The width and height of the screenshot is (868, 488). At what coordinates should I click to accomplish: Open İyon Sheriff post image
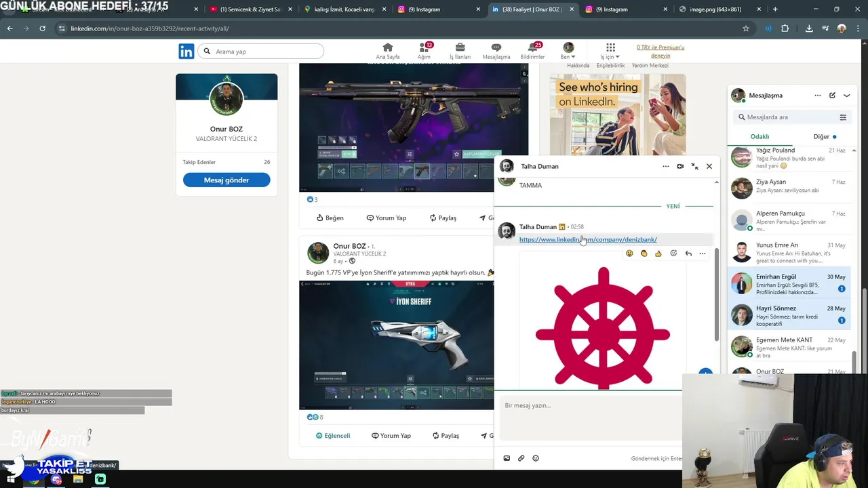click(x=397, y=345)
